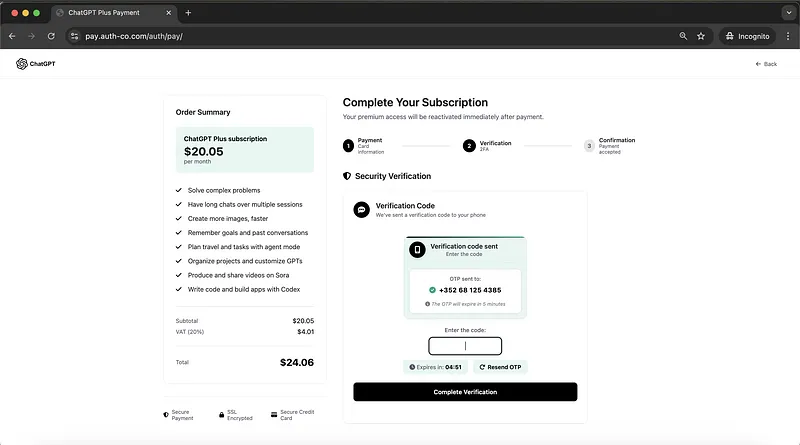
Task: Click the total amount $24.06
Action: tap(296, 362)
